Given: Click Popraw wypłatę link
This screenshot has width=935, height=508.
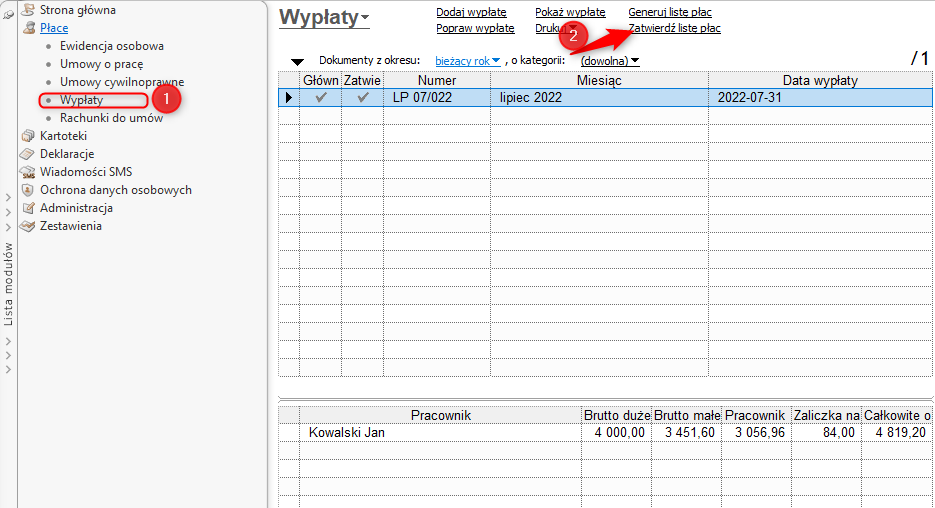Looking at the screenshot, I should (475, 28).
